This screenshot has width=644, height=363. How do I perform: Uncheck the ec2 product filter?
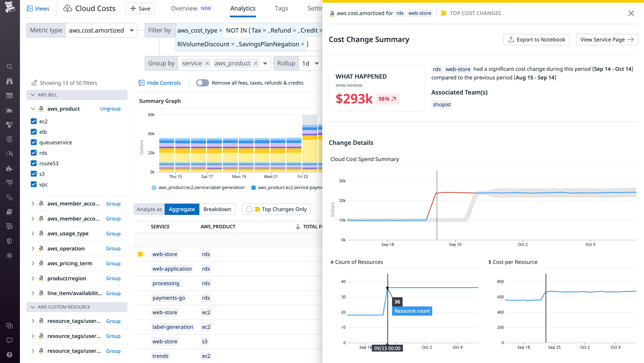33,121
